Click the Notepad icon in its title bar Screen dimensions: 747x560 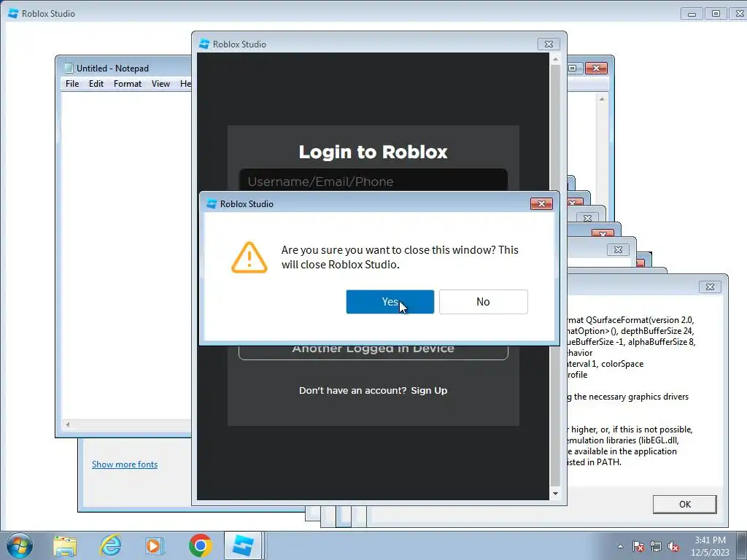[69, 68]
